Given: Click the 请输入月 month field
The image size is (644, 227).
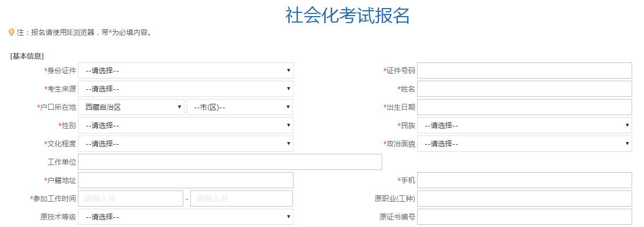Looking at the screenshot, I should click(x=241, y=198).
